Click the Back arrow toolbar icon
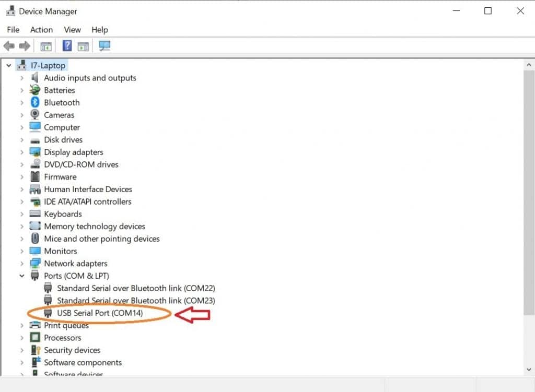This screenshot has width=535, height=392. click(9, 46)
